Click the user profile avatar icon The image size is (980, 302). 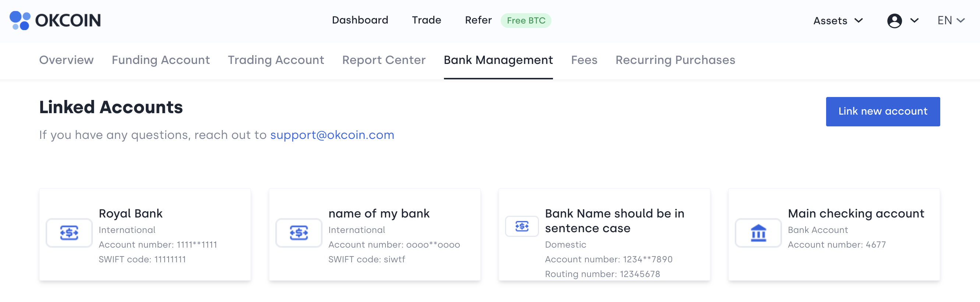(894, 21)
